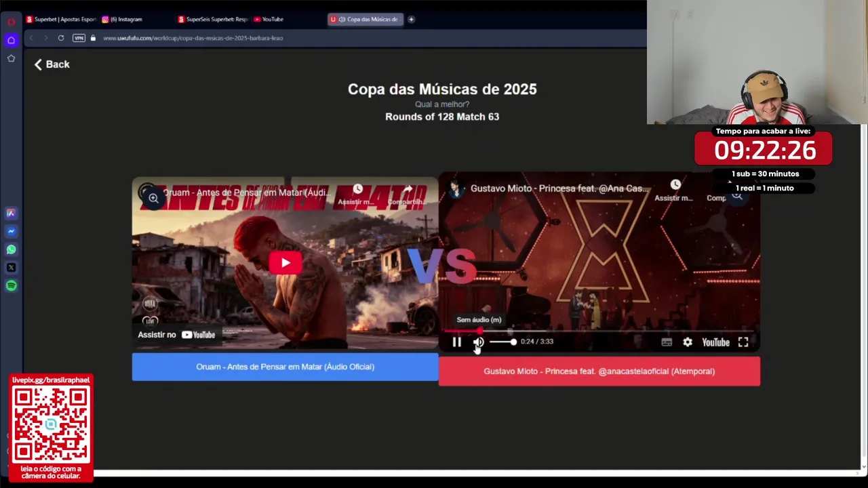Open a new tab with plus button
Screen dimensions: 868x488
(411, 19)
